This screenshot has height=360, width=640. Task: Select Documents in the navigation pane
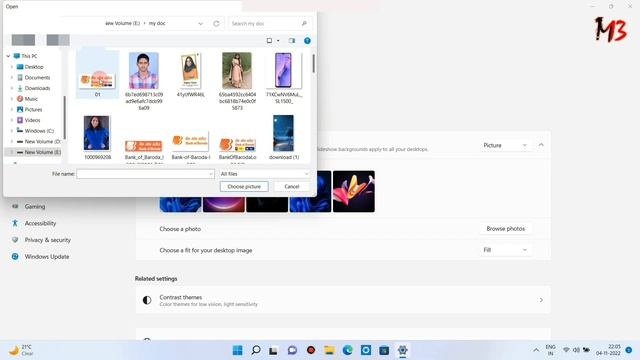37,77
